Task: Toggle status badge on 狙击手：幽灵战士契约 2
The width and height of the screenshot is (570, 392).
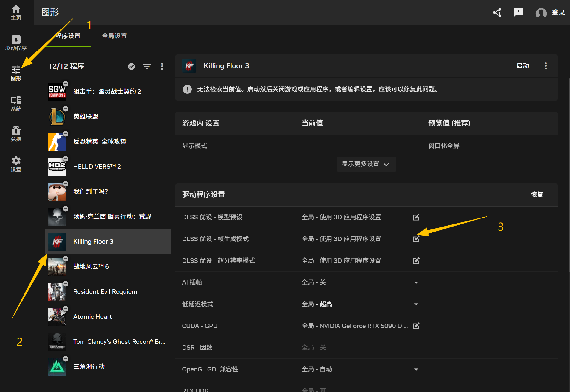Action: pyautogui.click(x=66, y=84)
